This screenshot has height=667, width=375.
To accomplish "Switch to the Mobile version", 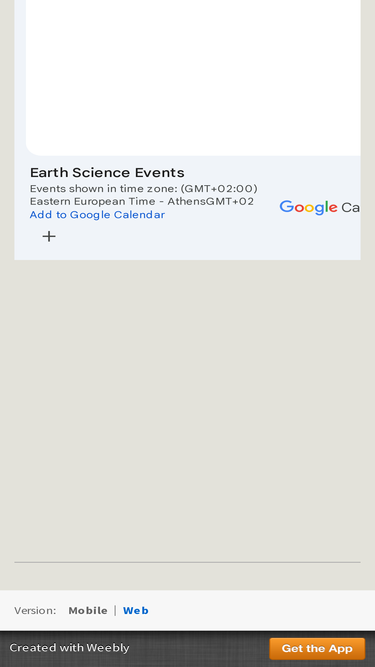I will click(88, 610).
